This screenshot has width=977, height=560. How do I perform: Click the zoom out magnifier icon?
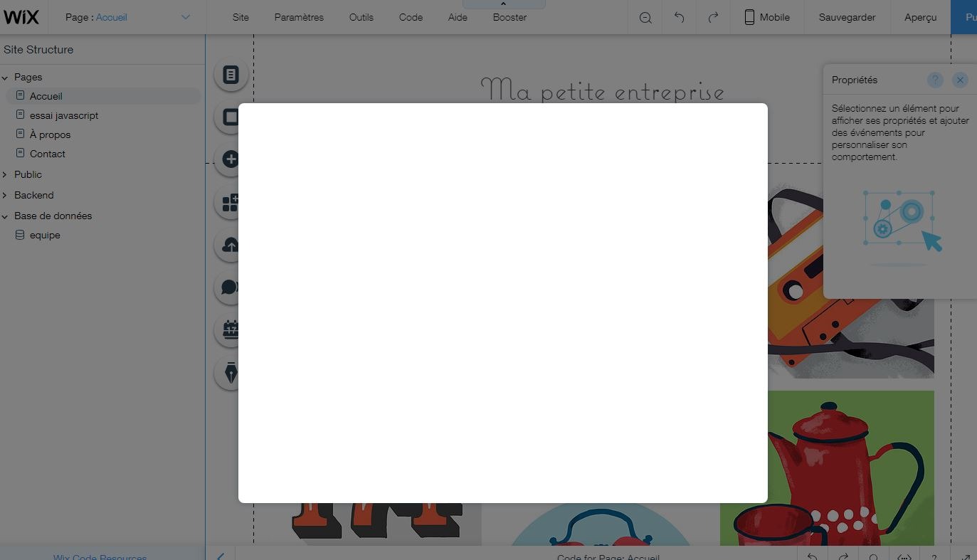pos(645,17)
